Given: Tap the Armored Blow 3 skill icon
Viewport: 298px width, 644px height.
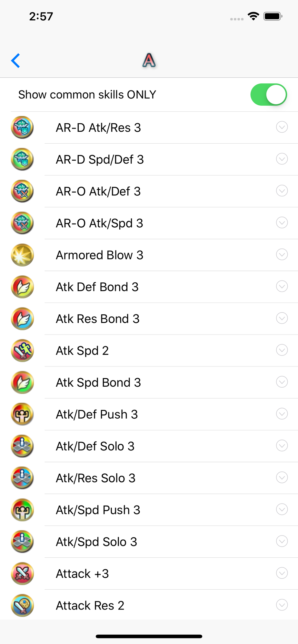Looking at the screenshot, I should point(22,255).
